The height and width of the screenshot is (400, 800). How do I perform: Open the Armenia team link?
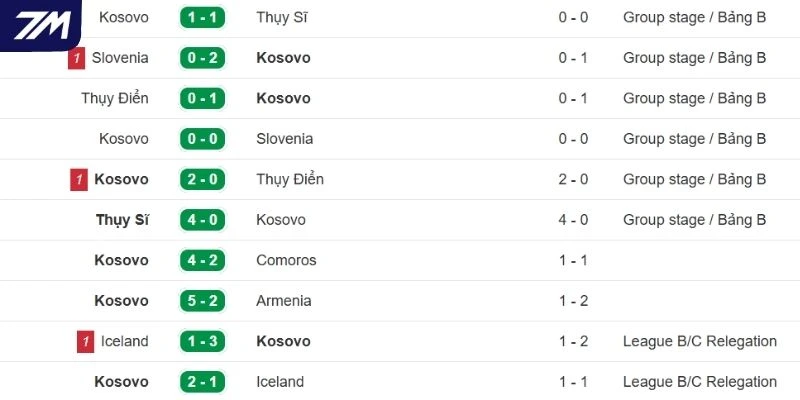click(x=284, y=301)
